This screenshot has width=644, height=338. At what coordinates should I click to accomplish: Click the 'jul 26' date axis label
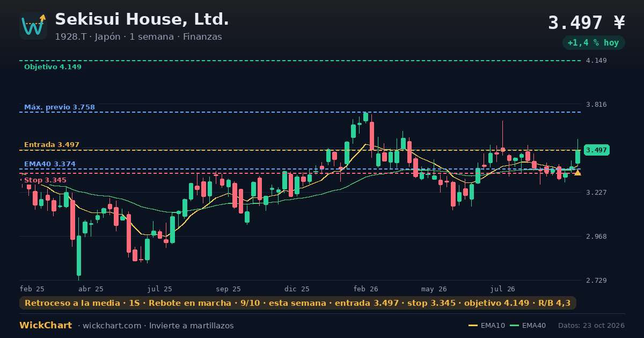coord(503,289)
